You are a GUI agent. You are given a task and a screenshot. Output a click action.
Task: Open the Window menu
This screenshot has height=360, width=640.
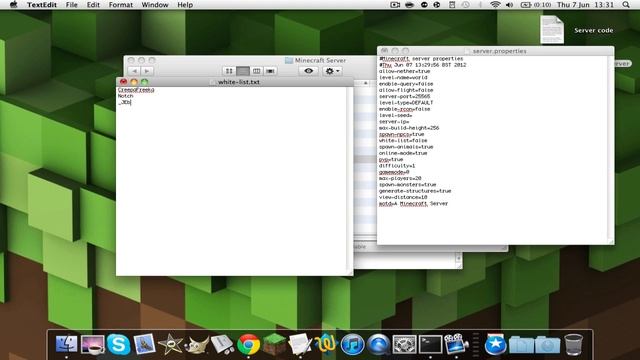pyautogui.click(x=155, y=5)
